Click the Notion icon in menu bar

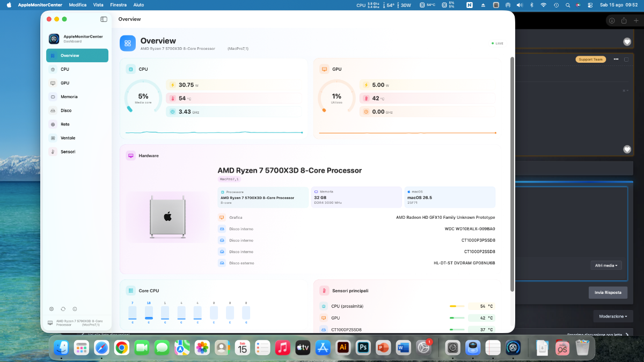[470, 5]
